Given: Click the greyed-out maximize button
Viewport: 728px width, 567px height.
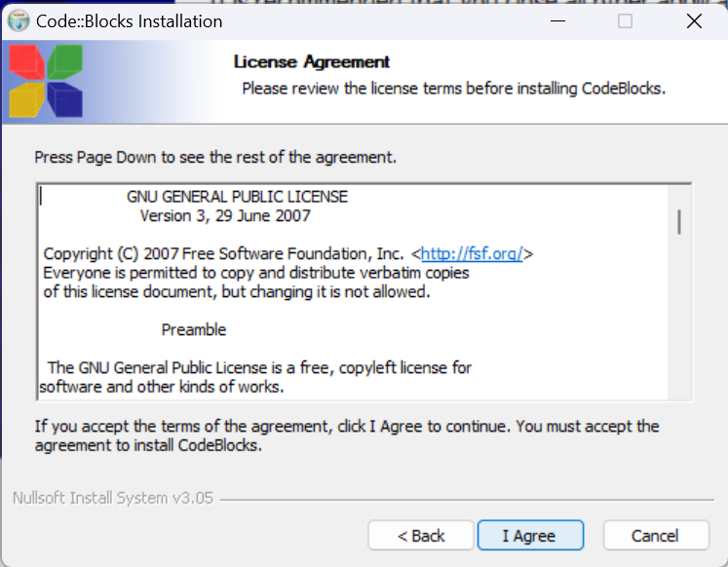Looking at the screenshot, I should [x=625, y=20].
